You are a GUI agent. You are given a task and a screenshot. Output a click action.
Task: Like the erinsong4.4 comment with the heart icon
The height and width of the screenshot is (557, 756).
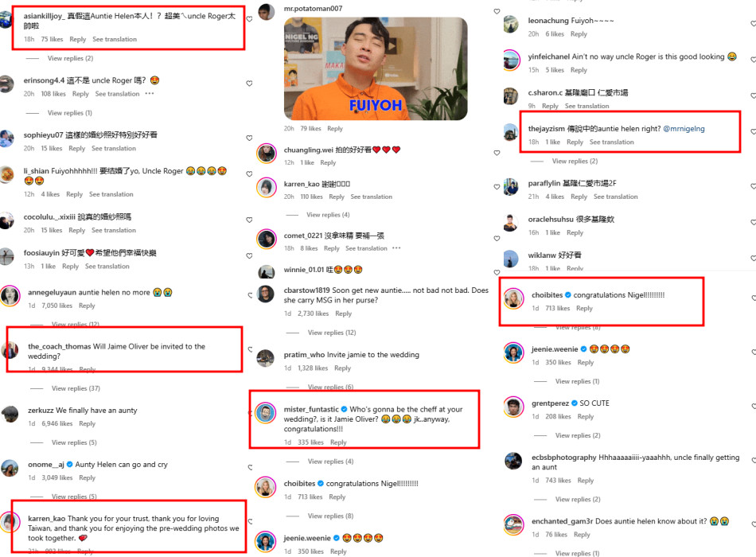coord(249,84)
